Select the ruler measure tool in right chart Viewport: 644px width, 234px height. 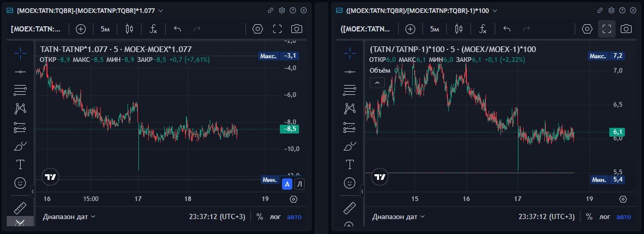click(350, 208)
